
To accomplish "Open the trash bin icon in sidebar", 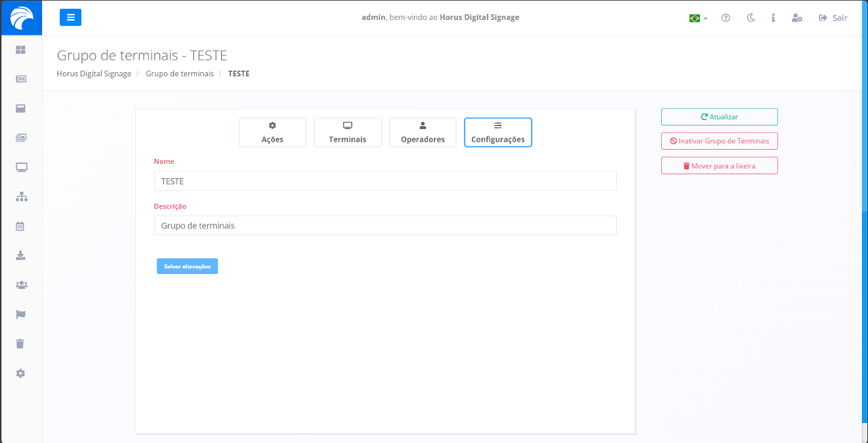I will pos(21,344).
